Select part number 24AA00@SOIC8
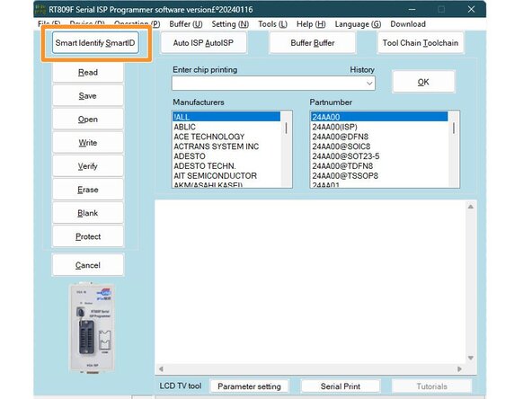 click(x=379, y=146)
